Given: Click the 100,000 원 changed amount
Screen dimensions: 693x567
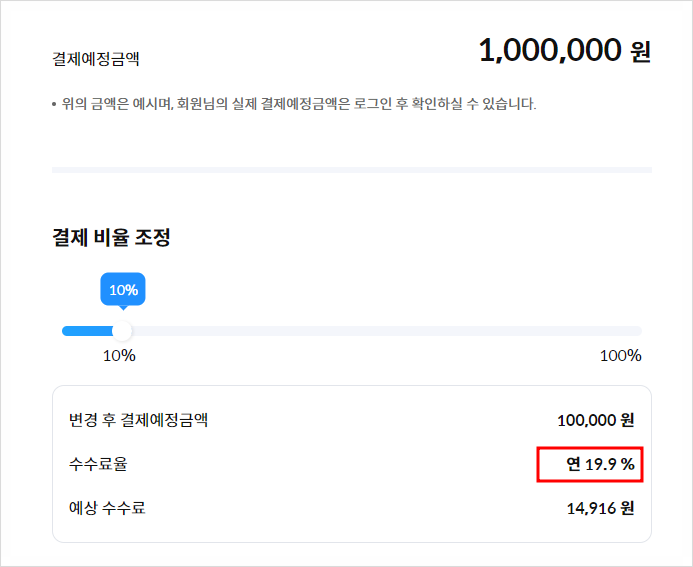Looking at the screenshot, I should pyautogui.click(x=596, y=421).
